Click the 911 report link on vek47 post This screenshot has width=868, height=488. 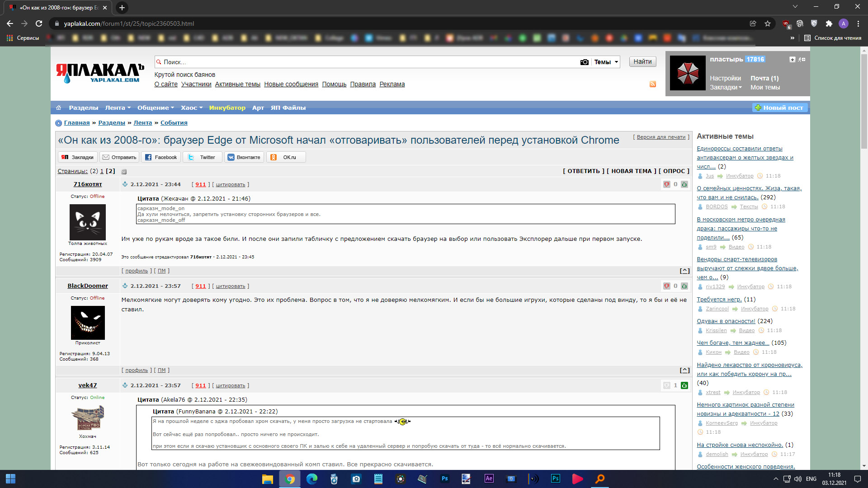[201, 385]
